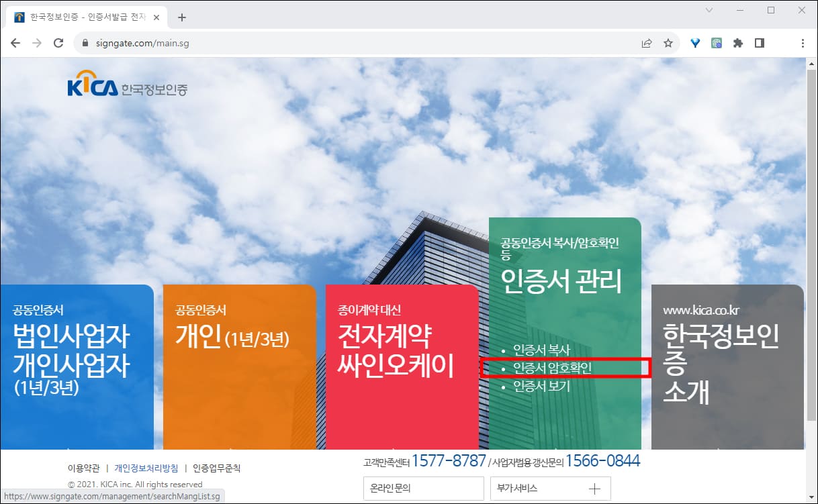Reload the page
The width and height of the screenshot is (818, 504).
[x=58, y=42]
